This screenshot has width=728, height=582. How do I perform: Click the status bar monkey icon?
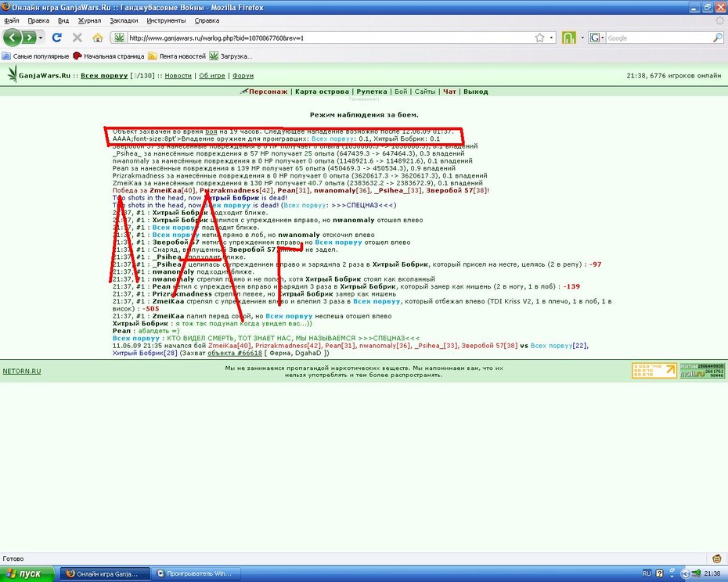click(x=717, y=559)
